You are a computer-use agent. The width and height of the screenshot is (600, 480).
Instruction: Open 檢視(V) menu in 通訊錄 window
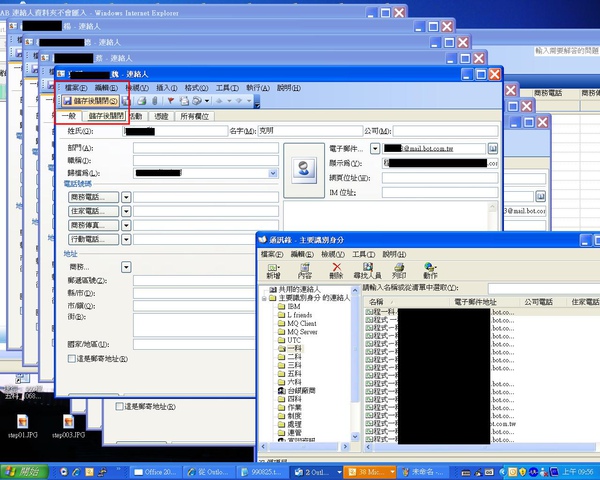pyautogui.click(x=333, y=255)
